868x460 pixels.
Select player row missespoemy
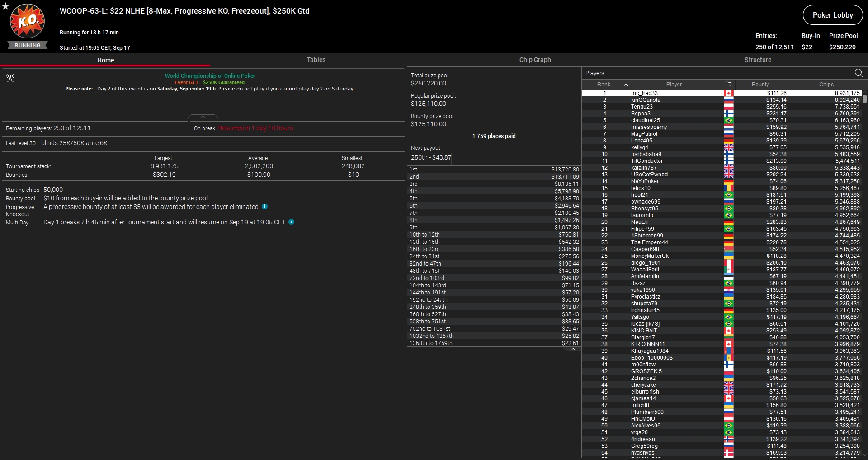click(x=722, y=127)
